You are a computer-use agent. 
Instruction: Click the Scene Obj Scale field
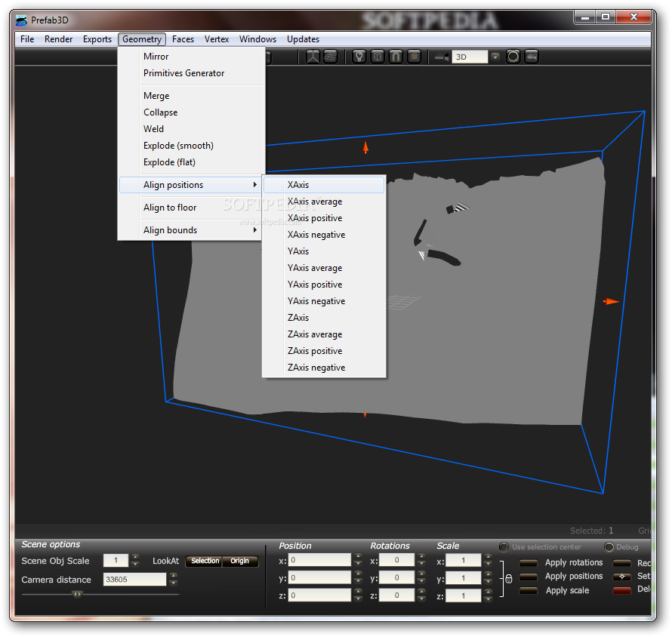116,560
